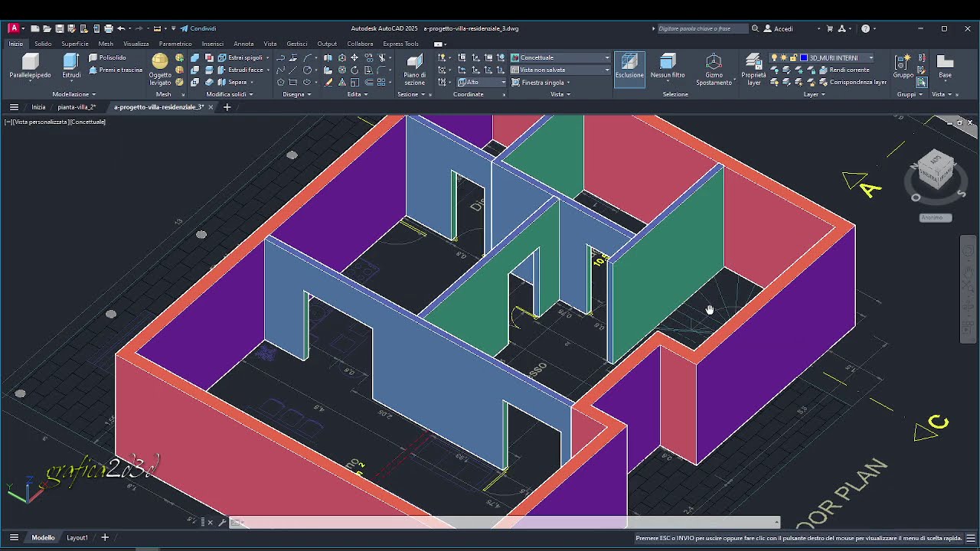Click the Print icon in quick access toolbar
This screenshot has width=980, height=551.
108,28
